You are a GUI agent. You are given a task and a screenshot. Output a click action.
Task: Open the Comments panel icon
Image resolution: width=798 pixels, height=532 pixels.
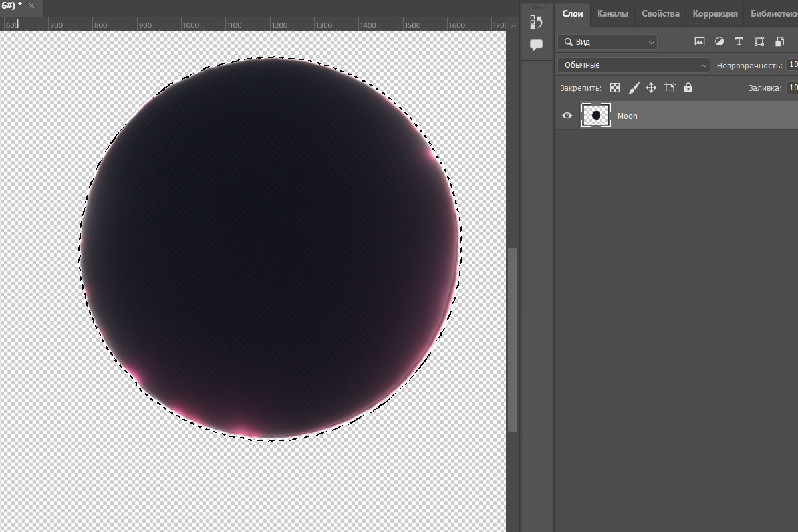coord(536,45)
